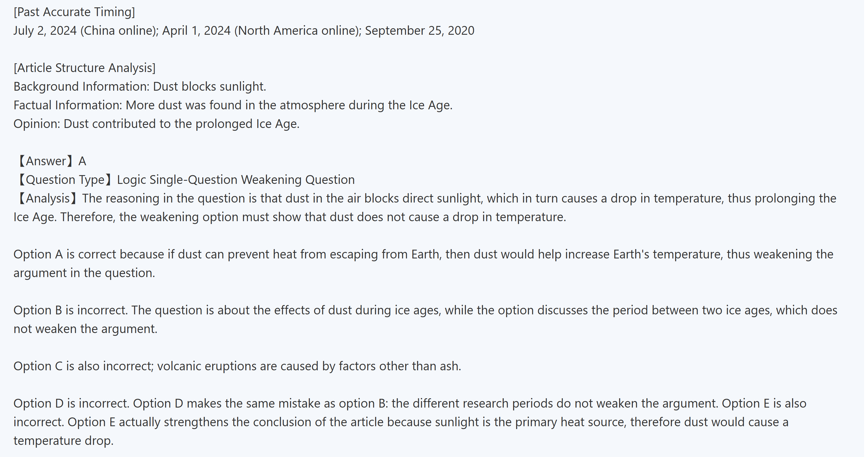
Task: Click the Opinion line about prolonged Ice Age
Action: point(156,124)
